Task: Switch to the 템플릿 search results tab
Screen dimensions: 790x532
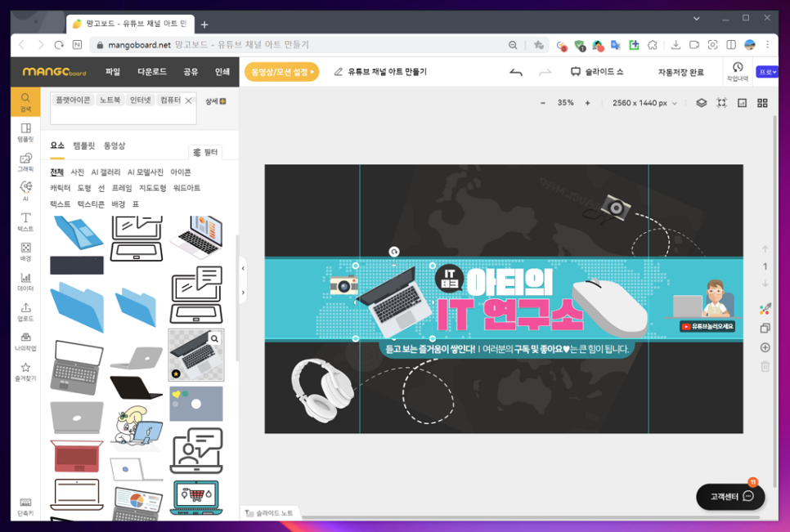Action: click(83, 145)
